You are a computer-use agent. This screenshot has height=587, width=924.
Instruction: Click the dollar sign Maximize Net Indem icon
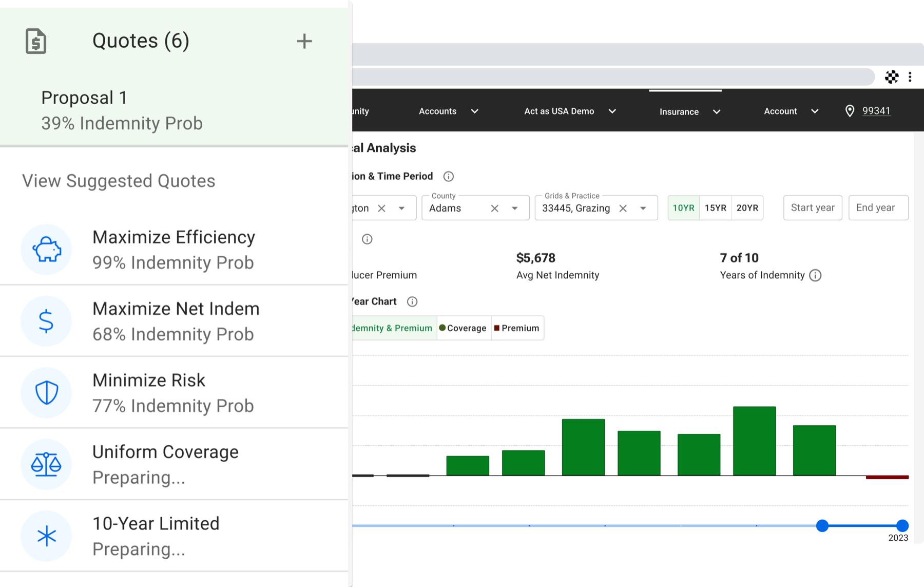pyautogui.click(x=47, y=321)
